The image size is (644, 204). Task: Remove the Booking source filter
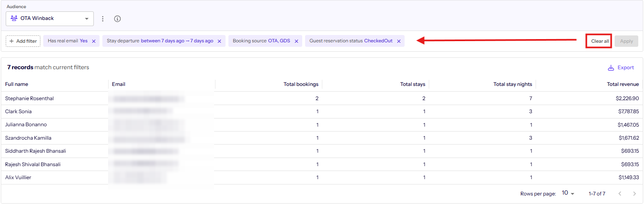pos(297,41)
